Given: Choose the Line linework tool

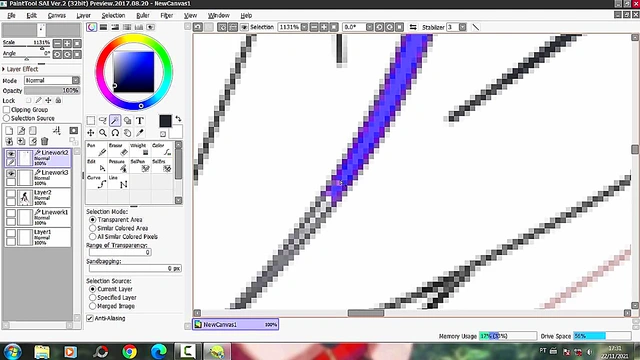Looking at the screenshot, I should point(118,182).
